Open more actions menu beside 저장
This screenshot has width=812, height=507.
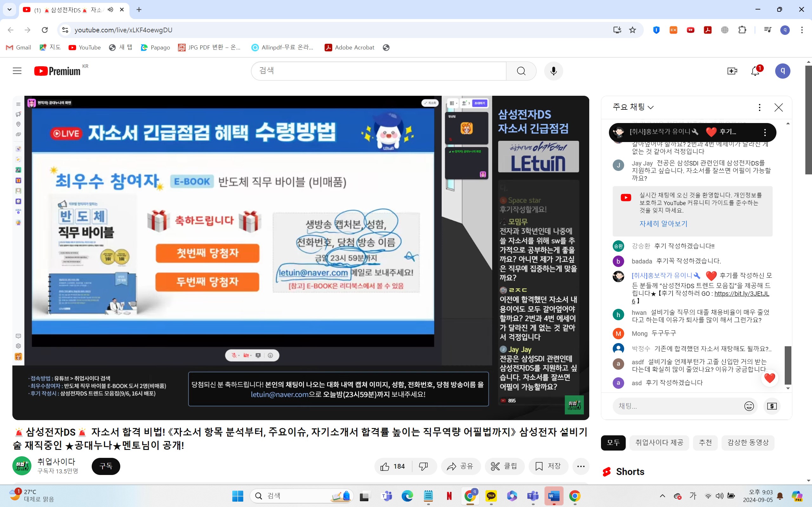point(581,466)
